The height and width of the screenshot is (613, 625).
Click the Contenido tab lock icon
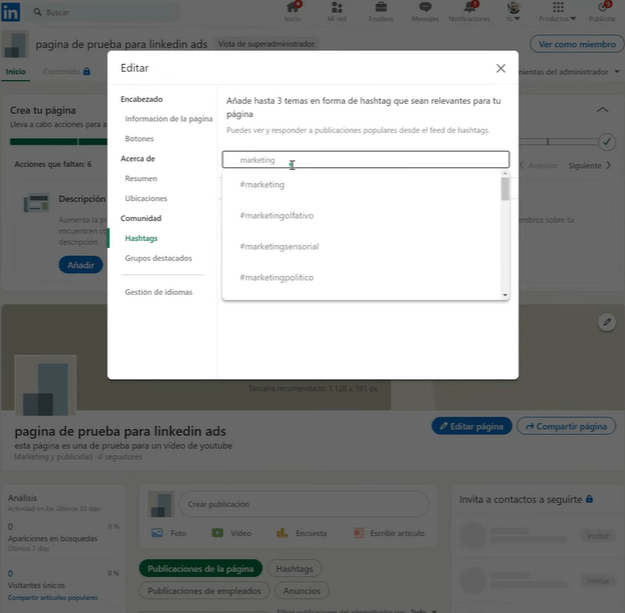coord(86,72)
